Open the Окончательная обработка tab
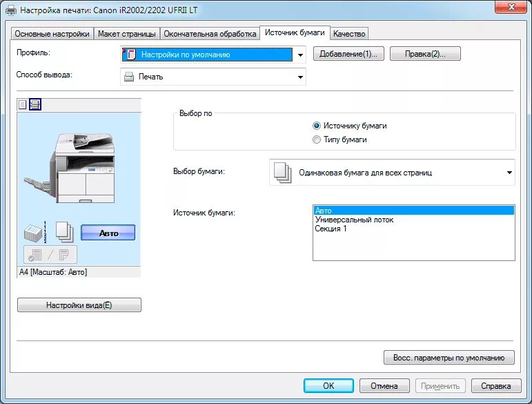 point(210,34)
